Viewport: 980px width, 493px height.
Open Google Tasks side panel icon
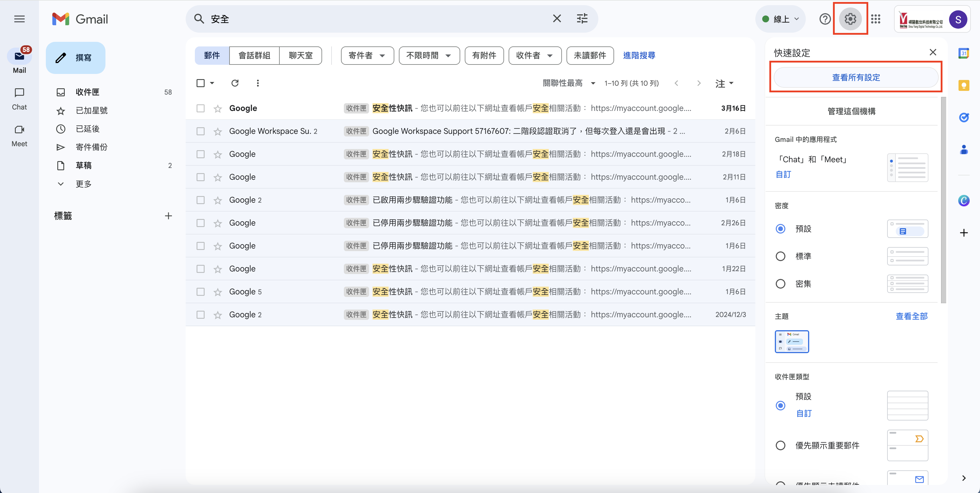(963, 118)
